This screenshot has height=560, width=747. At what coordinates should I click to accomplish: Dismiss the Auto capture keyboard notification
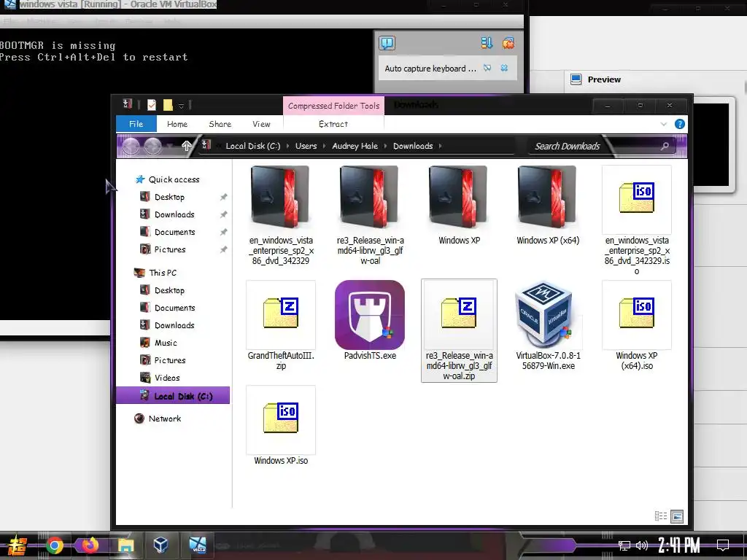click(504, 68)
